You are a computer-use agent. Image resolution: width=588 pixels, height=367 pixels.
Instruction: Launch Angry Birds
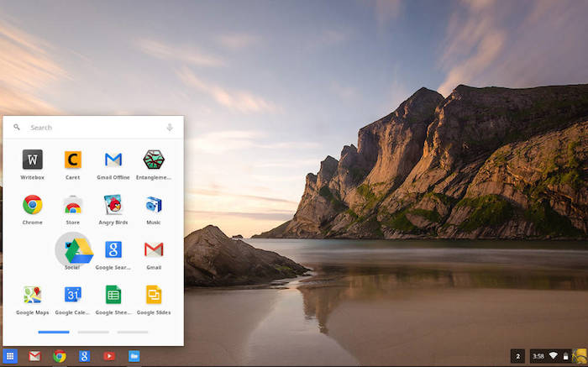pyautogui.click(x=113, y=204)
